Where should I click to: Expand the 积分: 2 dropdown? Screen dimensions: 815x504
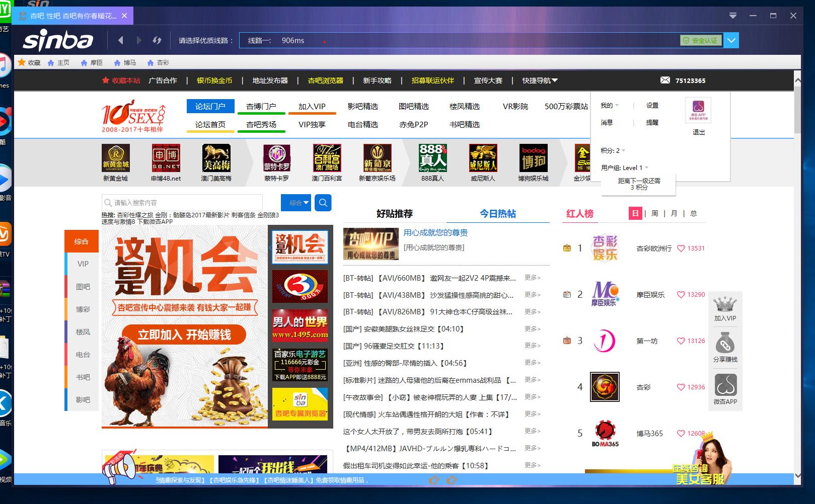[x=613, y=150]
